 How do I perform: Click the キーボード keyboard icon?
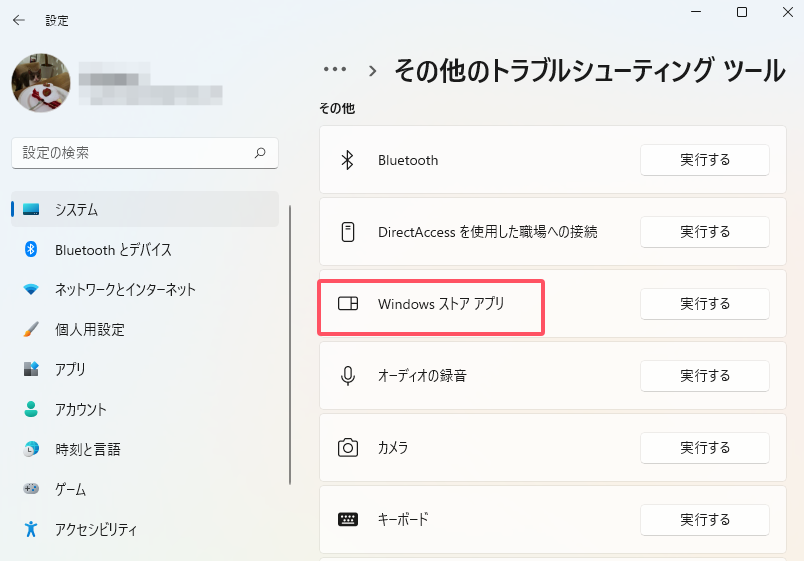click(x=348, y=519)
